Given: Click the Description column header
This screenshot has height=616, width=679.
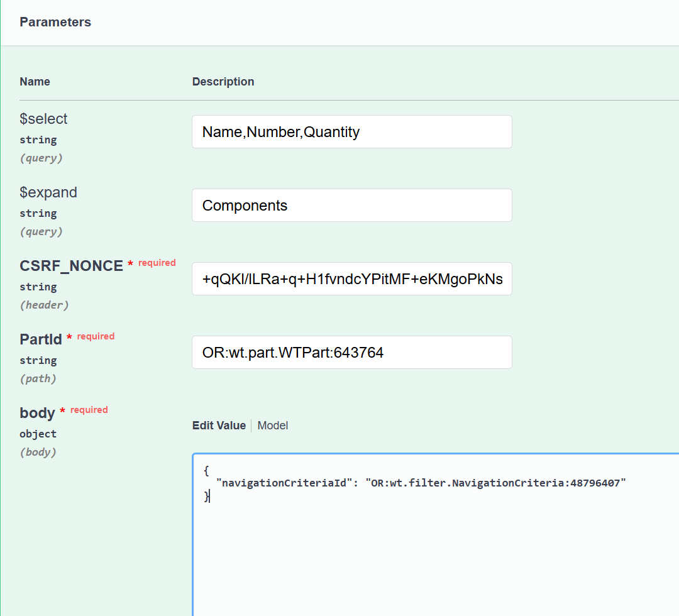Looking at the screenshot, I should (x=223, y=81).
